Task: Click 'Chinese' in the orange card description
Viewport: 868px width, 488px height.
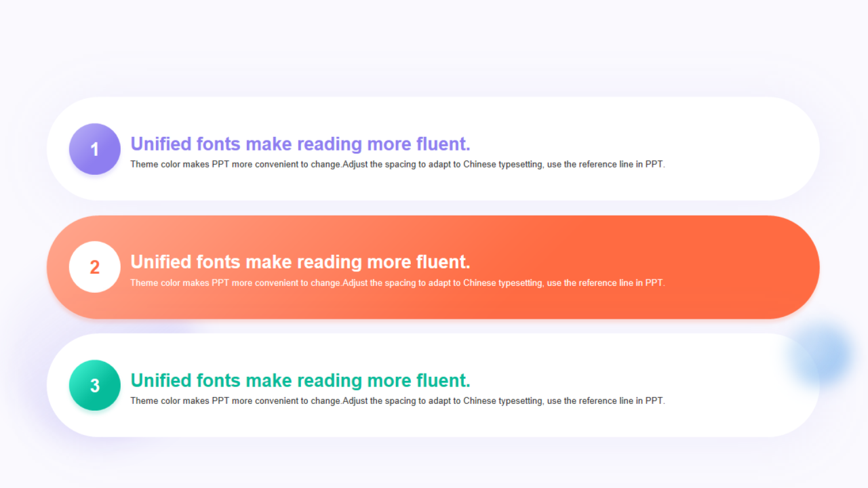Action: coord(479,283)
